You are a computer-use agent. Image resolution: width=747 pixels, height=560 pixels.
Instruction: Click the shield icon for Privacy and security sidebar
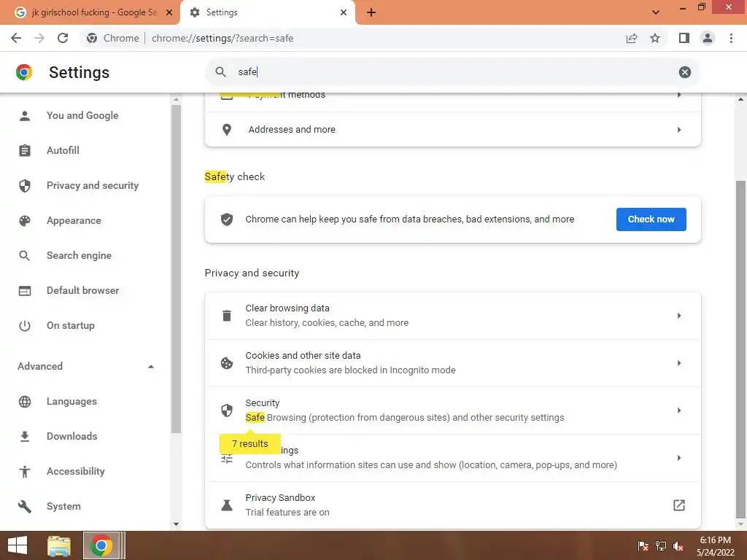coord(25,186)
